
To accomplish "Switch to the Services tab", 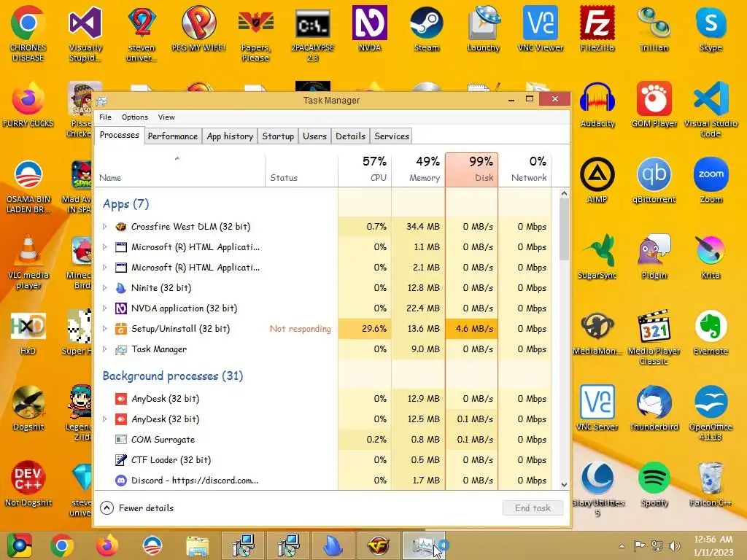I will click(x=392, y=136).
